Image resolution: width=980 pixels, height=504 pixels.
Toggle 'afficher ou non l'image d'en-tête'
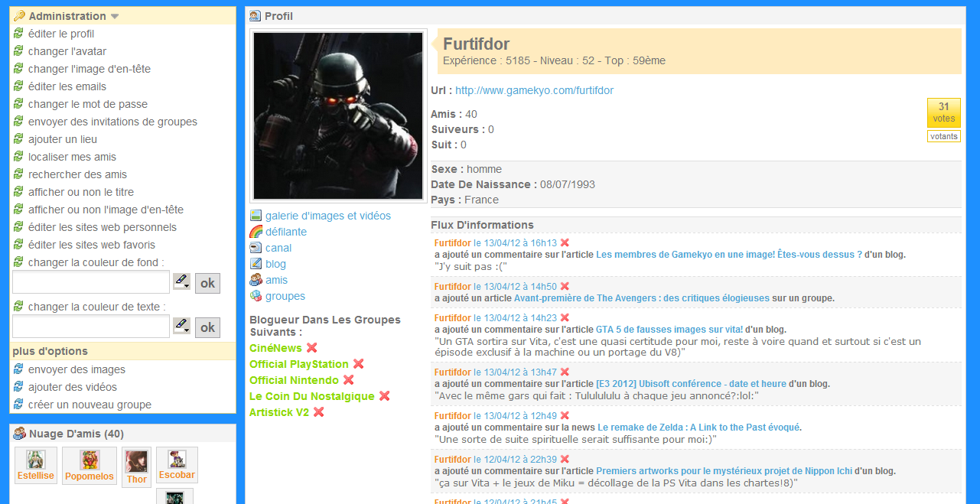click(x=106, y=210)
